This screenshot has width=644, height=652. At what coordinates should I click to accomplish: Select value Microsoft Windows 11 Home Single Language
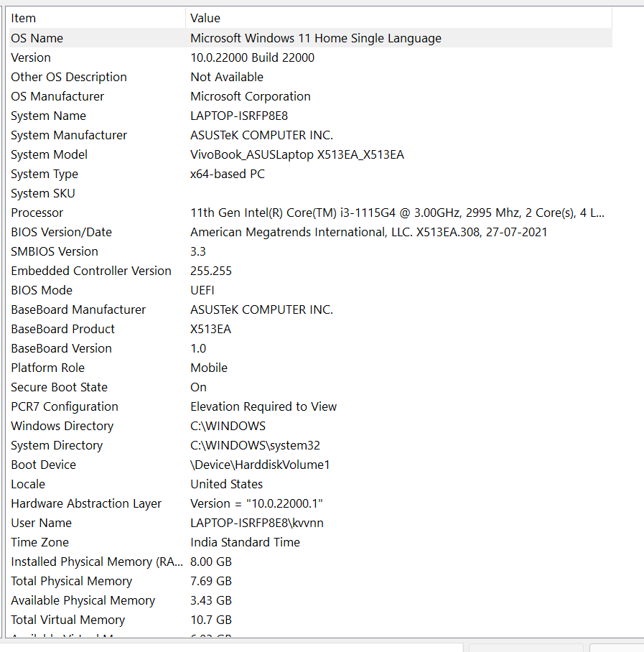[316, 38]
